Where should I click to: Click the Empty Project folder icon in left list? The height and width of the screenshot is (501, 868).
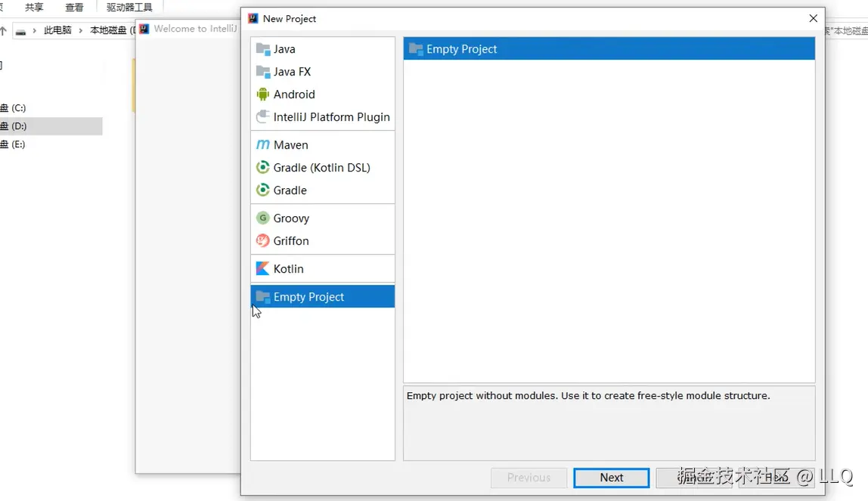pyautogui.click(x=263, y=297)
